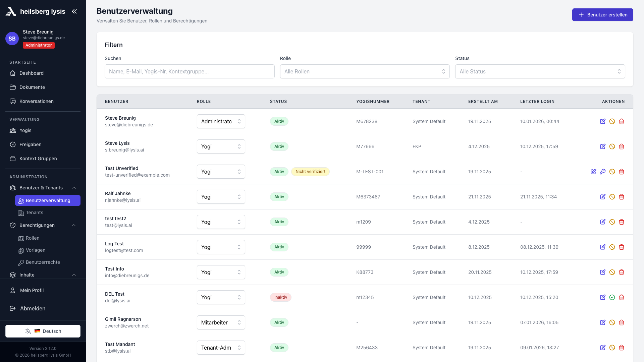Edit Log Test user via pencil icon
The width and height of the screenshot is (644, 362).
(x=602, y=247)
